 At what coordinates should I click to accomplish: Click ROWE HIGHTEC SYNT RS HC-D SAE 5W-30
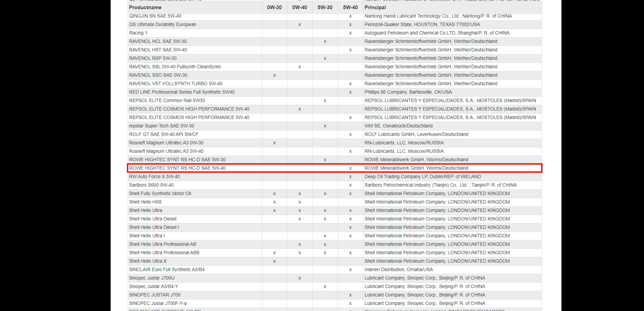(177, 160)
